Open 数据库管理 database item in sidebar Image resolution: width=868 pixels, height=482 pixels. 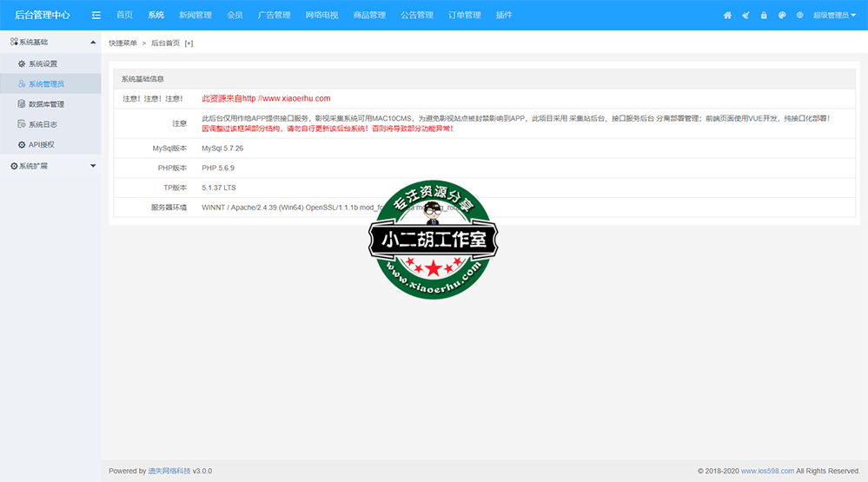pyautogui.click(x=46, y=104)
